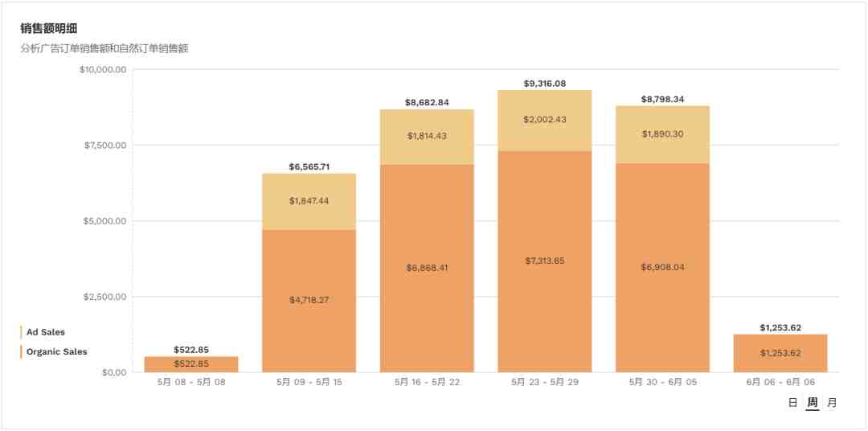This screenshot has height=431, width=868.
Task: Click the $1,253.62 bar for 6月 06
Action: pos(780,354)
